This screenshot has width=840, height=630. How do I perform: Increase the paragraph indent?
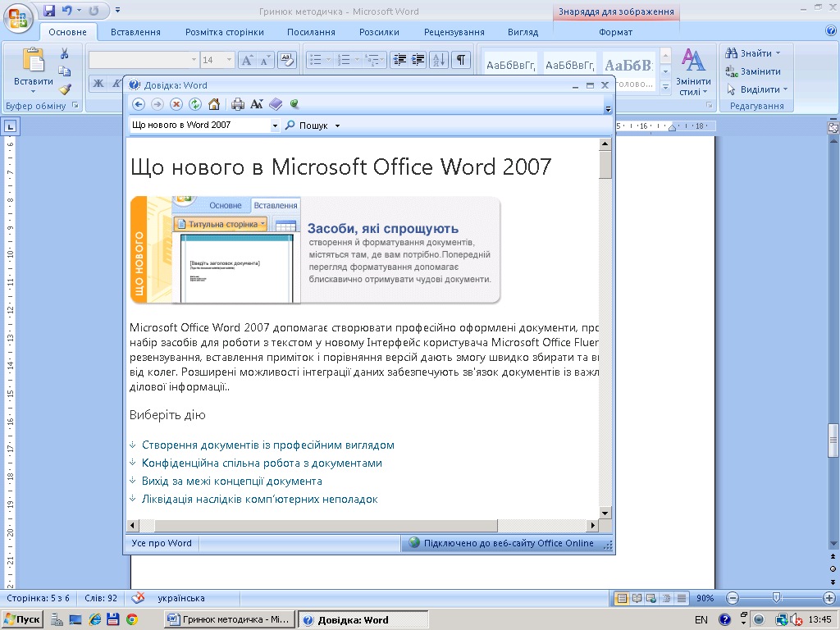pos(418,60)
